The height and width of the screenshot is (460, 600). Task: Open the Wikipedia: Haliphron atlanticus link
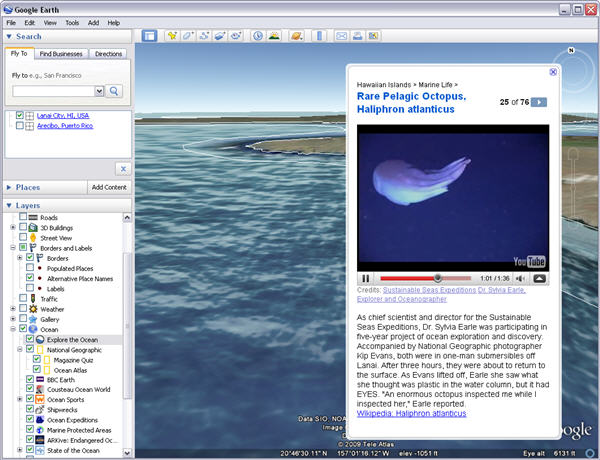click(411, 412)
